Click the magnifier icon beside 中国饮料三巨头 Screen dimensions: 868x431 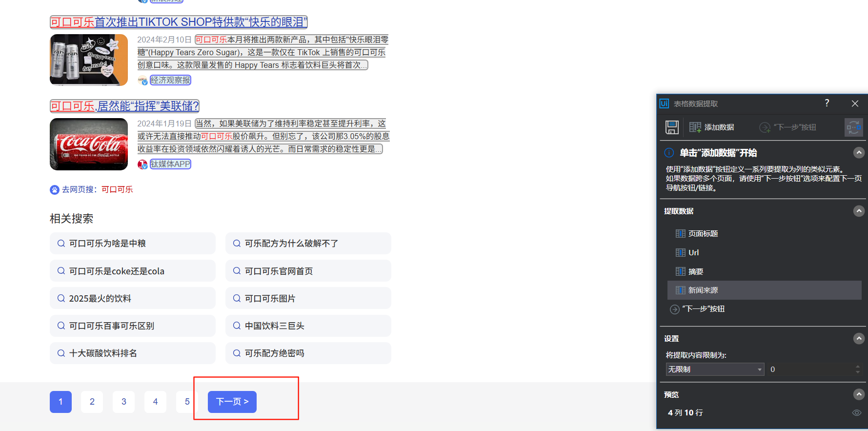coord(237,326)
